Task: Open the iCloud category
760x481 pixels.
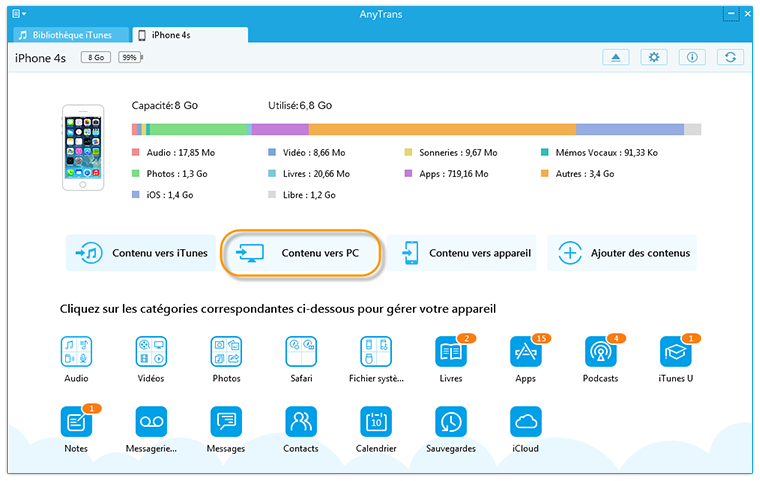Action: coord(526,422)
